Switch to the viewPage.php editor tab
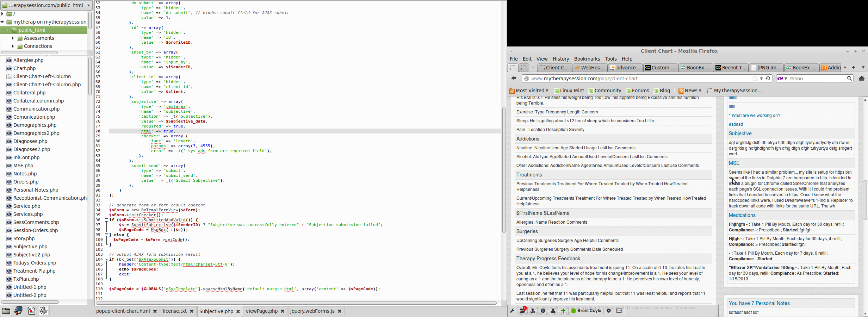868x317 pixels. 262,311
